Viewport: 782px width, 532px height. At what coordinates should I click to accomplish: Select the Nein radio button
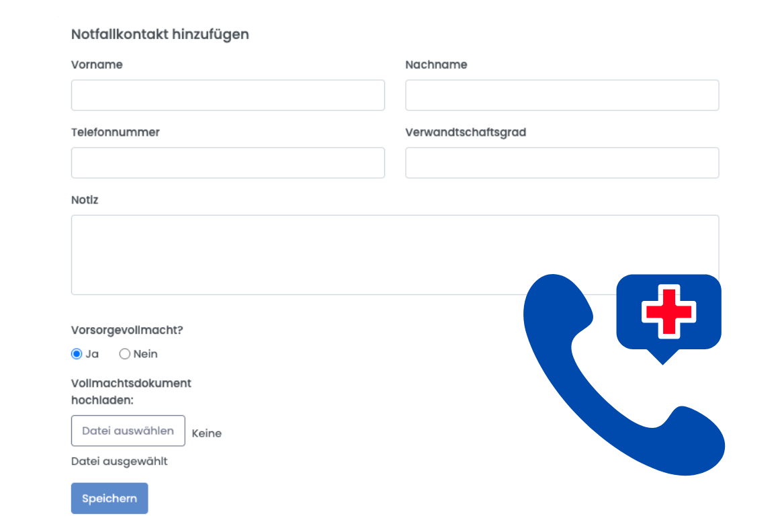coord(125,354)
